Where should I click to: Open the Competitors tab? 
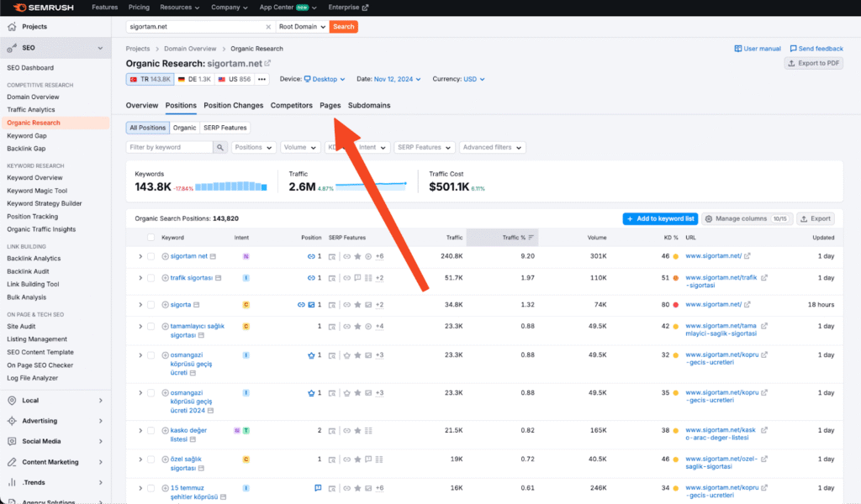click(291, 106)
